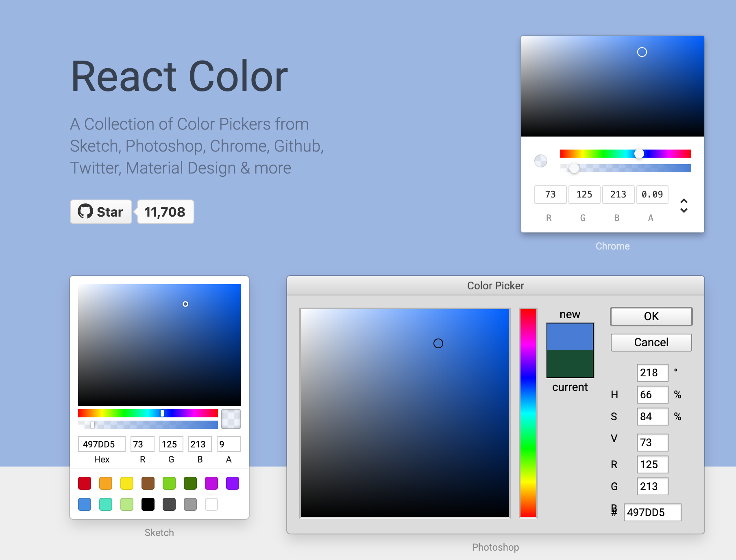Click the Photoshop current color swatch

click(570, 364)
